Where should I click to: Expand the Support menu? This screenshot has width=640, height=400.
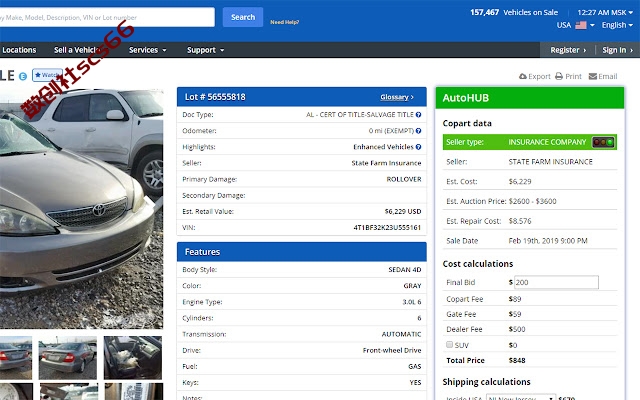coord(205,50)
